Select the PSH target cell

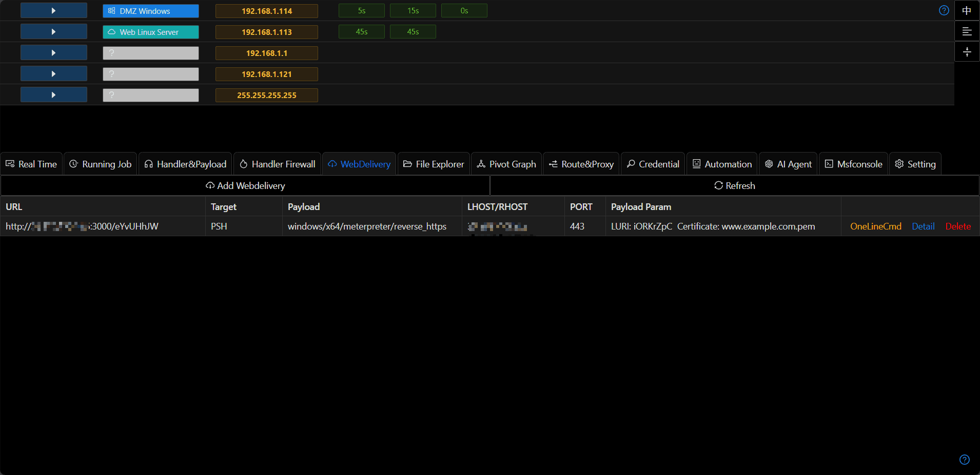244,226
